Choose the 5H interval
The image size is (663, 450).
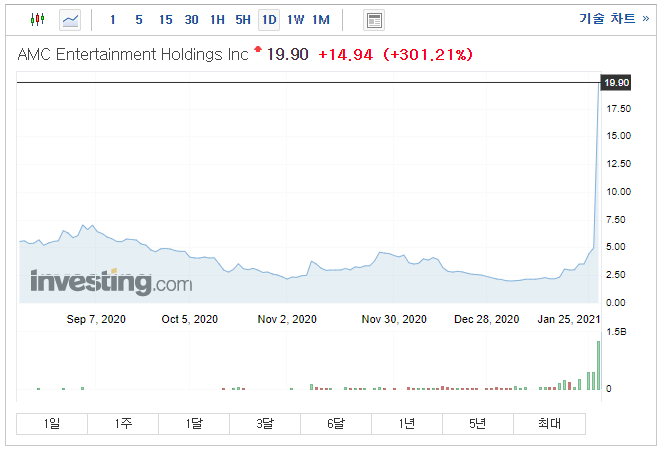click(243, 20)
